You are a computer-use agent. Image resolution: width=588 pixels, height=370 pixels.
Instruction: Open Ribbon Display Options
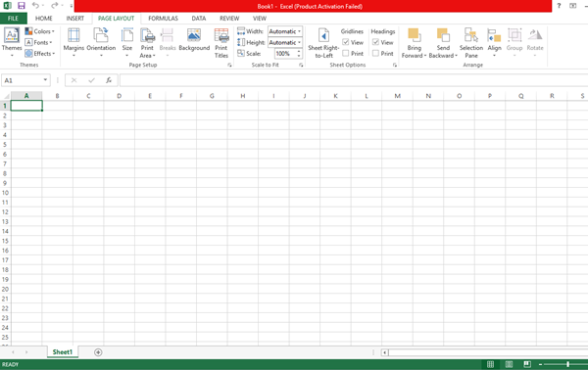click(x=572, y=6)
